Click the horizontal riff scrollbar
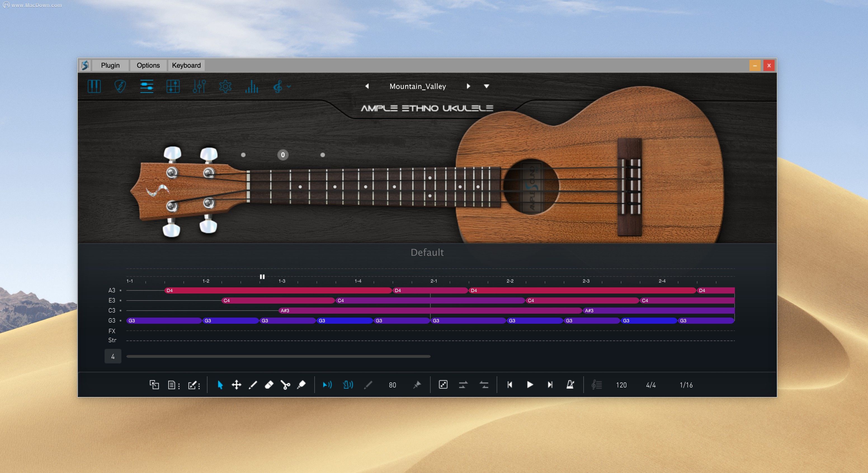This screenshot has height=473, width=868. (x=278, y=356)
